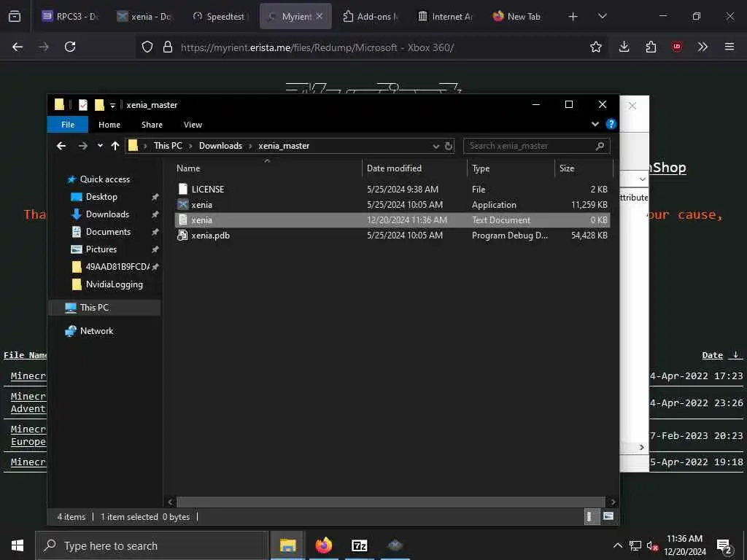Open recent locations dropdown in Explorer
Screen dimensions: 747x560
tap(100, 146)
